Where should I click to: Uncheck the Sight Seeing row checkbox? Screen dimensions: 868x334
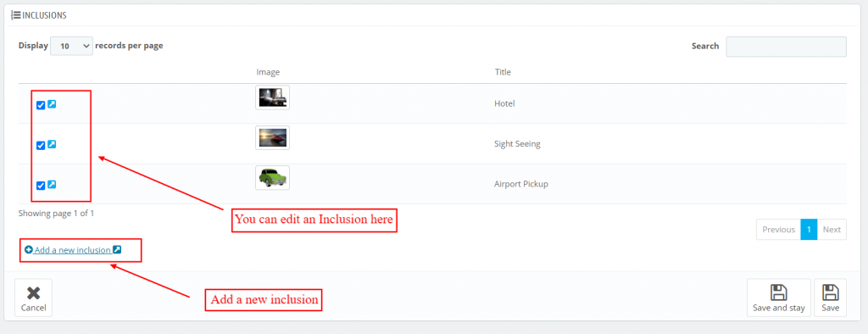41,145
